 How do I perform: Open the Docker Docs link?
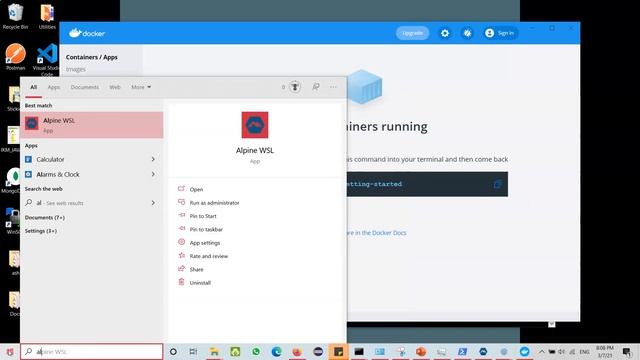click(x=376, y=233)
